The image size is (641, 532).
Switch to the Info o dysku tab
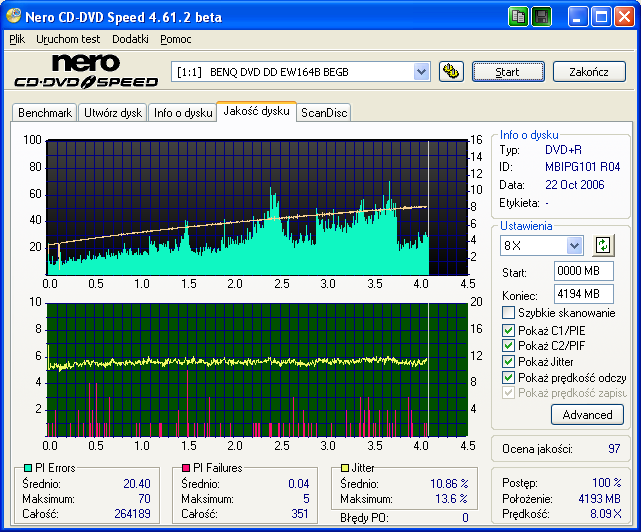[x=183, y=113]
